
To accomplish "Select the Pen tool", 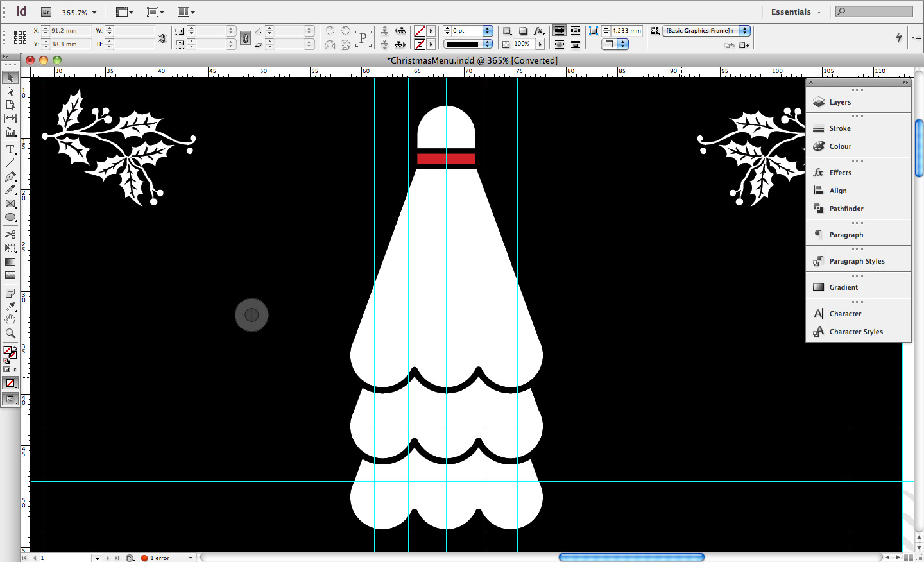I will click(10, 176).
